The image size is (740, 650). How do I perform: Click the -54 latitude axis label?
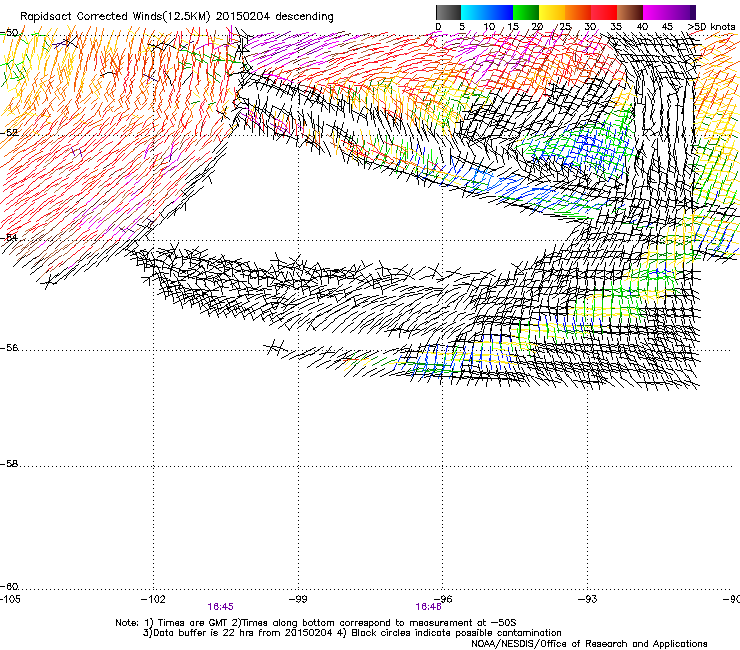9,237
